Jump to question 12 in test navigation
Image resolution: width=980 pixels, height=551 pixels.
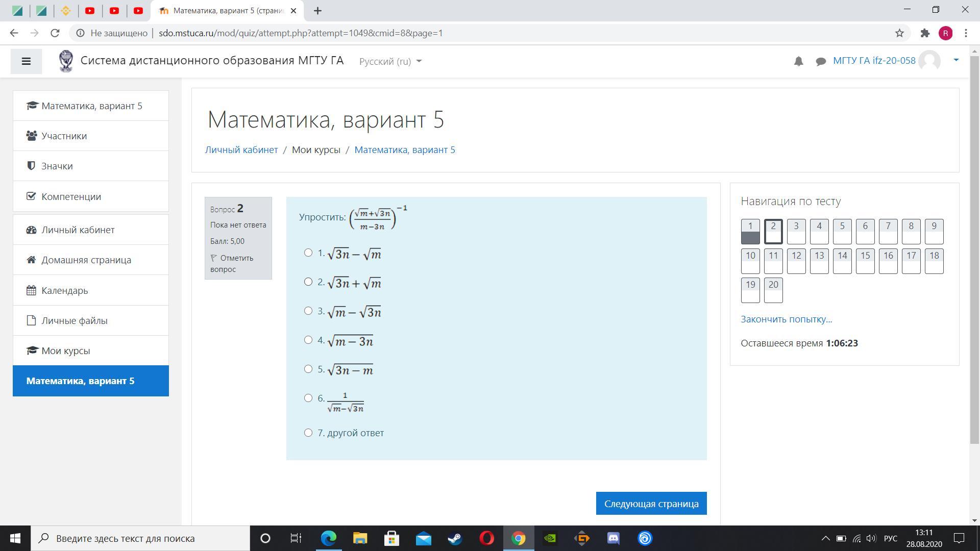click(796, 261)
